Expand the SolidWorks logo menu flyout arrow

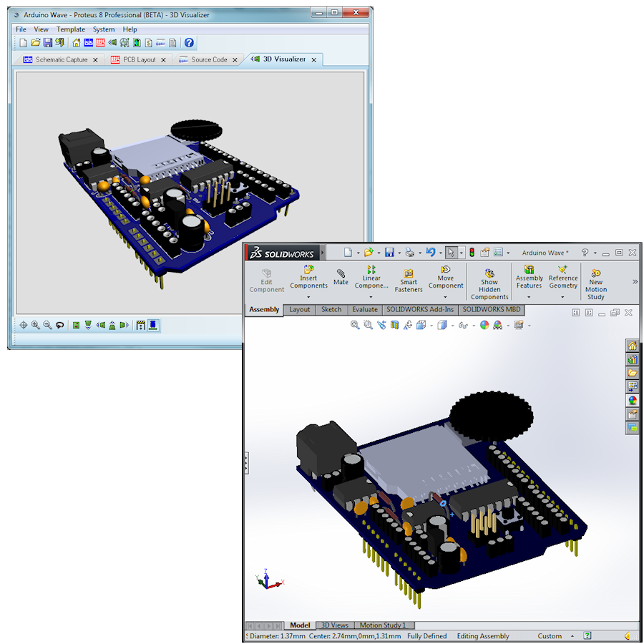323,253
